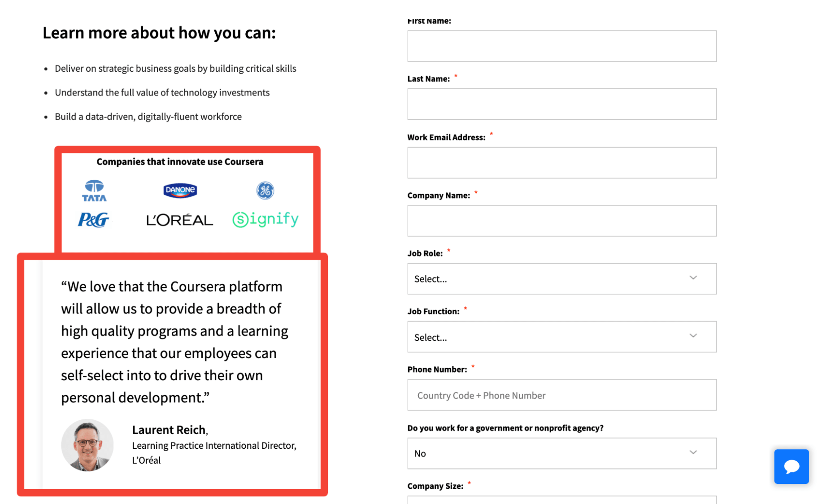Click the P&G logo

93,220
